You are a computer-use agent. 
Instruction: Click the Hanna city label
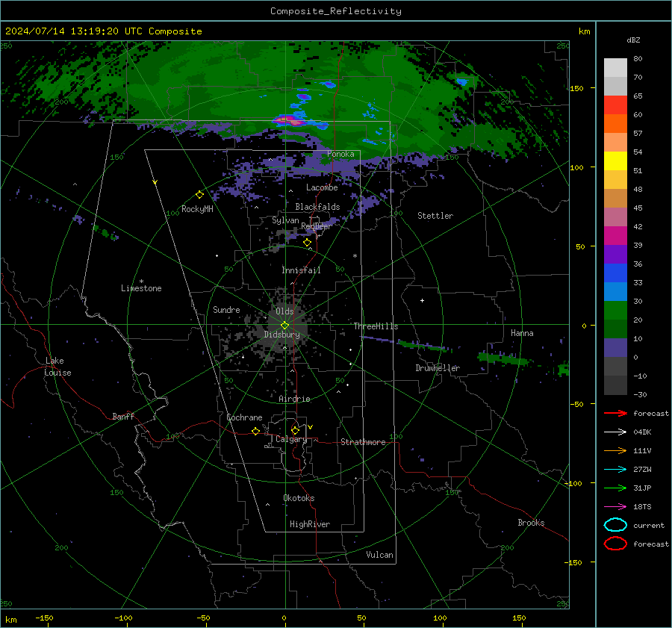click(x=522, y=333)
